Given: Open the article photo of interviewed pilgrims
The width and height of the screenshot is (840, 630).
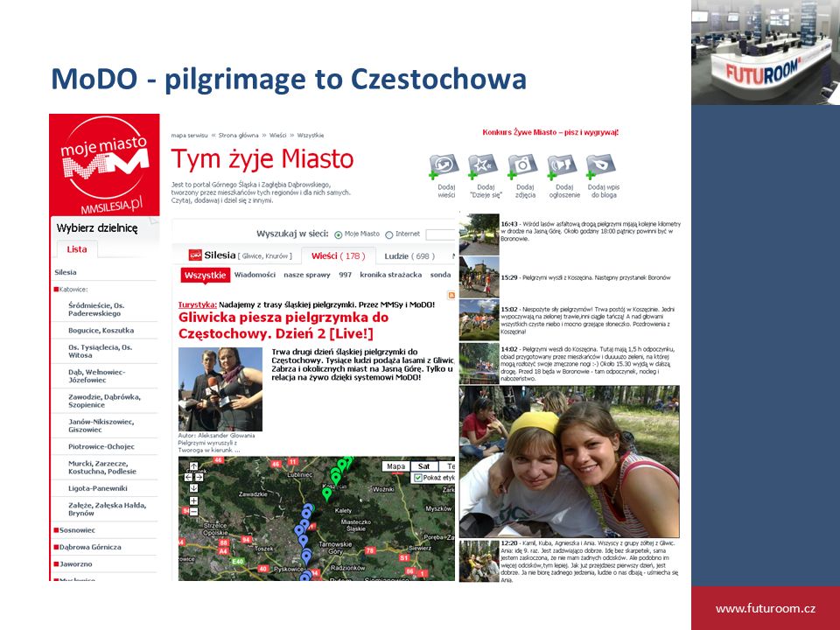Looking at the screenshot, I should (x=220, y=389).
